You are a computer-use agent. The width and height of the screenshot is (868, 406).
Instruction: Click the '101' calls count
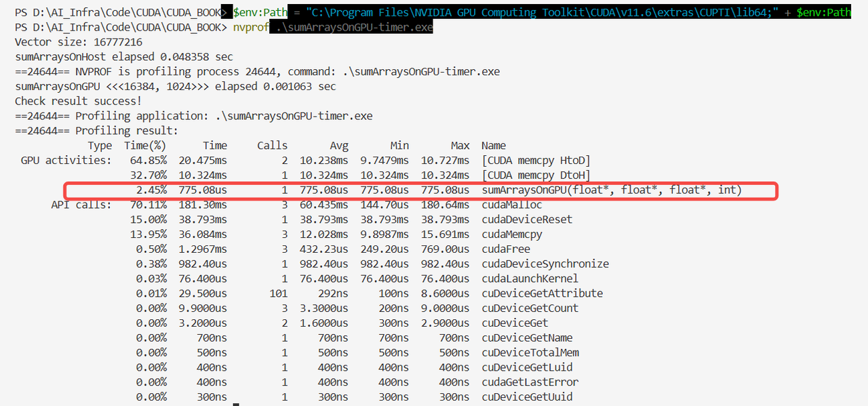(279, 293)
